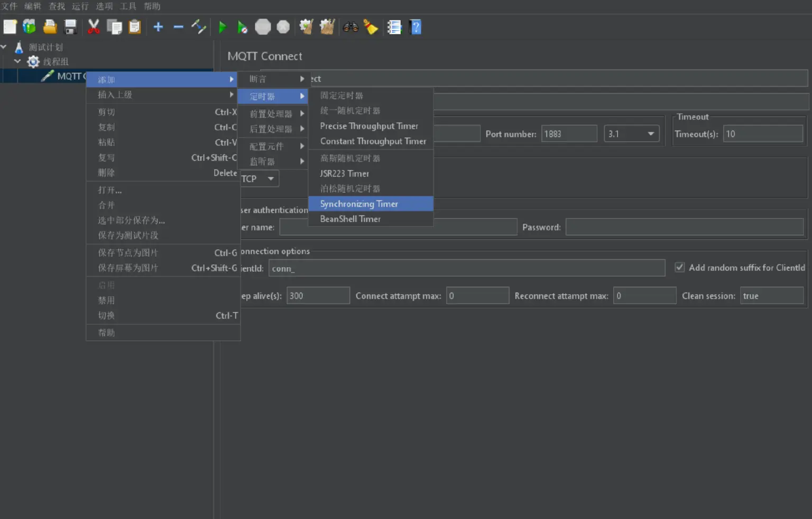Choose Constant Throughput Timer menu entry
812x519 pixels.
tap(373, 141)
